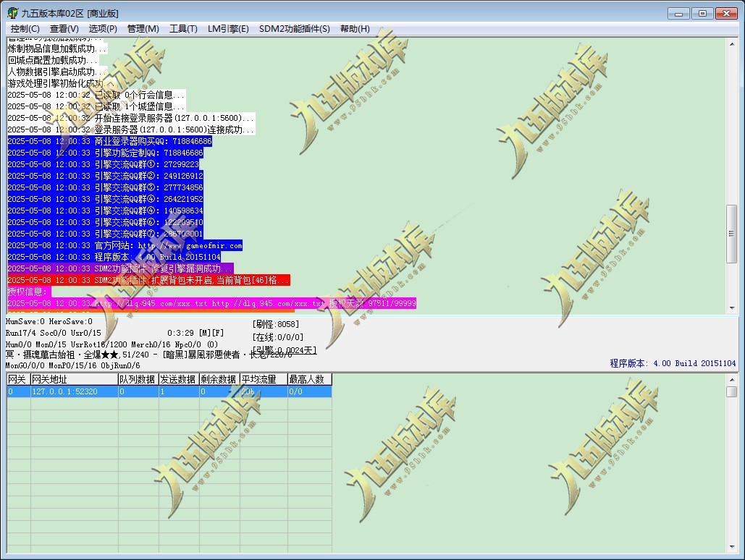Maximize the 九五版本库02区 window
The width and height of the screenshot is (745, 560).
coord(702,13)
